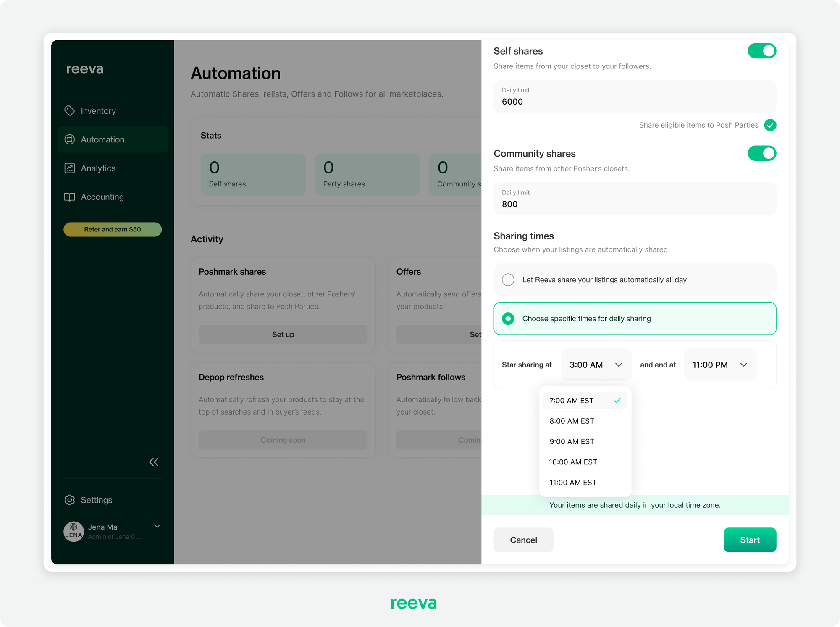Click the Stats section heading
Image resolution: width=840 pixels, height=627 pixels.
[211, 135]
